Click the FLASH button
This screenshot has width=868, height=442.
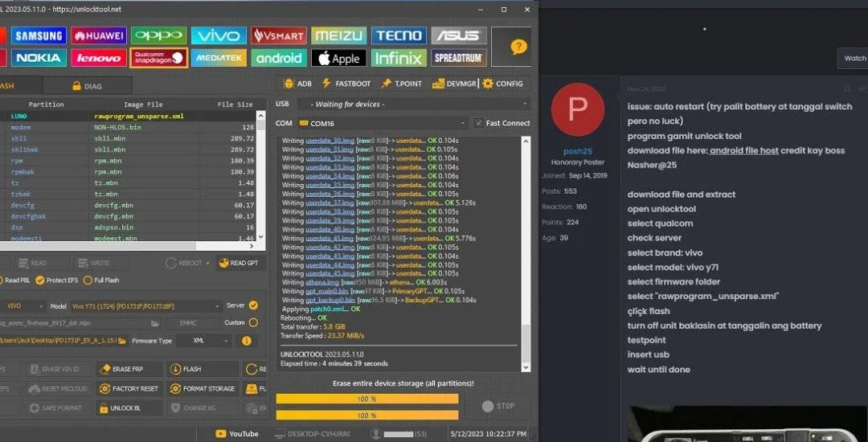point(203,369)
